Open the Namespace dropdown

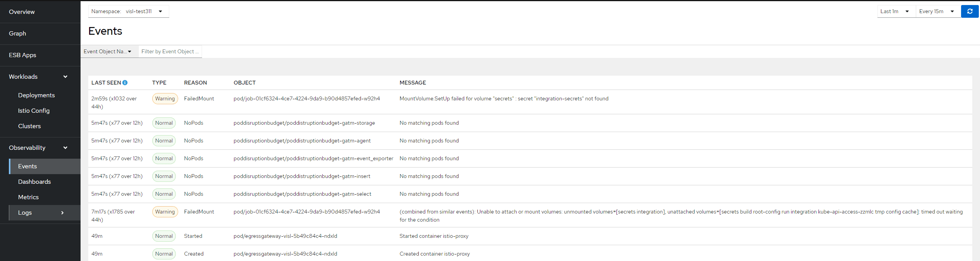(x=128, y=12)
